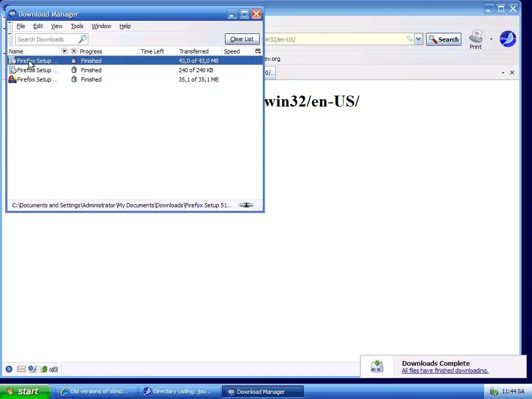The image size is (532, 399).
Task: Sort downloads by Speed column
Action: pyautogui.click(x=238, y=51)
